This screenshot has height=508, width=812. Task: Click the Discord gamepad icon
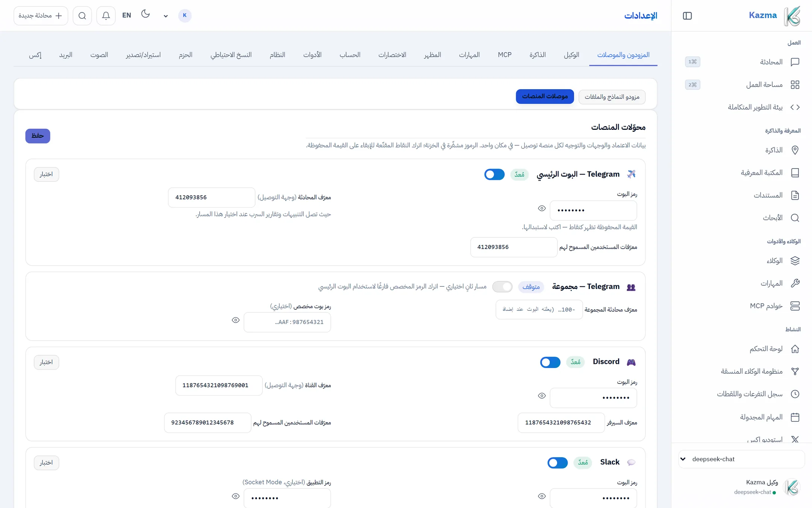pyautogui.click(x=631, y=362)
